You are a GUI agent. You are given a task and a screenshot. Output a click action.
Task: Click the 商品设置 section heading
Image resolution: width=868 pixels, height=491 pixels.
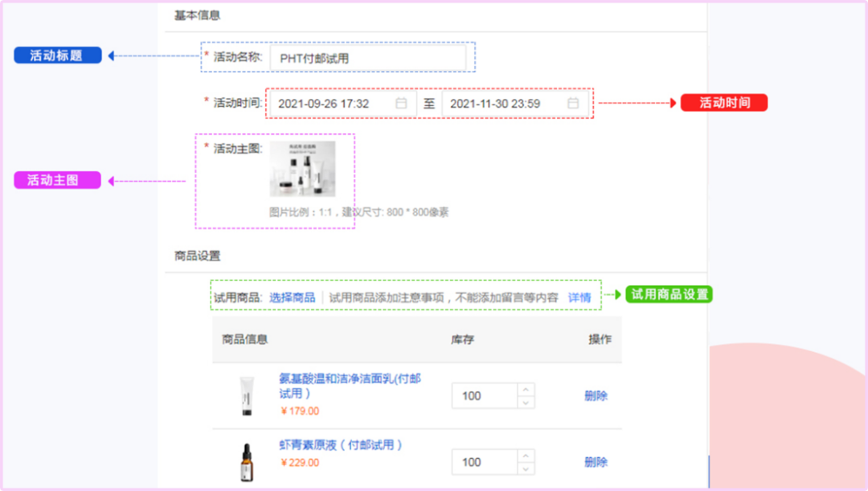pos(197,256)
